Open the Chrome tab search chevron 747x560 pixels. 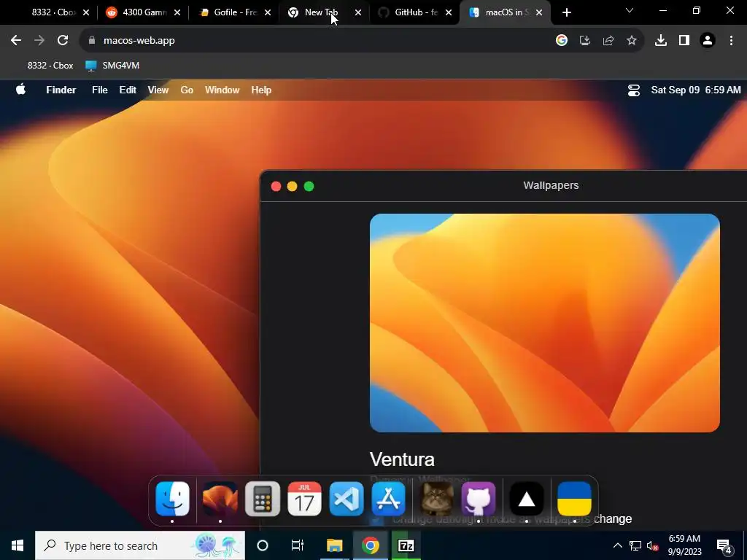click(x=630, y=10)
